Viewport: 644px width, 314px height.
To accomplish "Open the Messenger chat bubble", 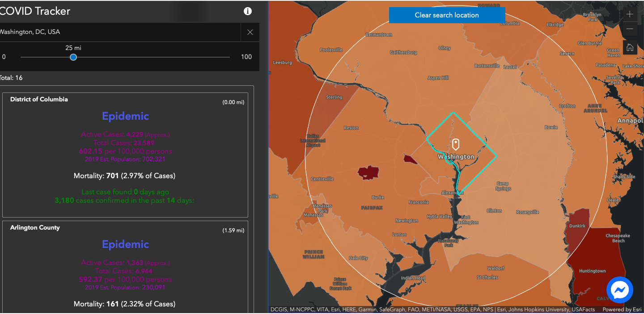I will [x=619, y=290].
